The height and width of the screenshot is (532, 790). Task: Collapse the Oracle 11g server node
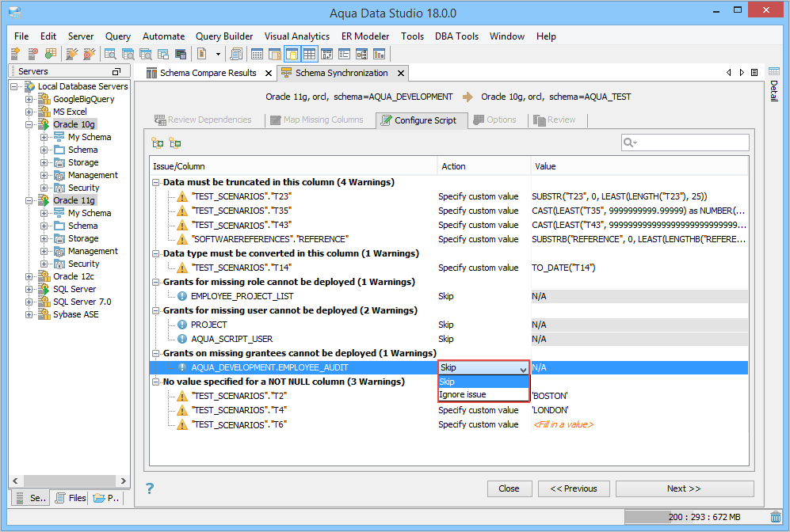pyautogui.click(x=29, y=200)
